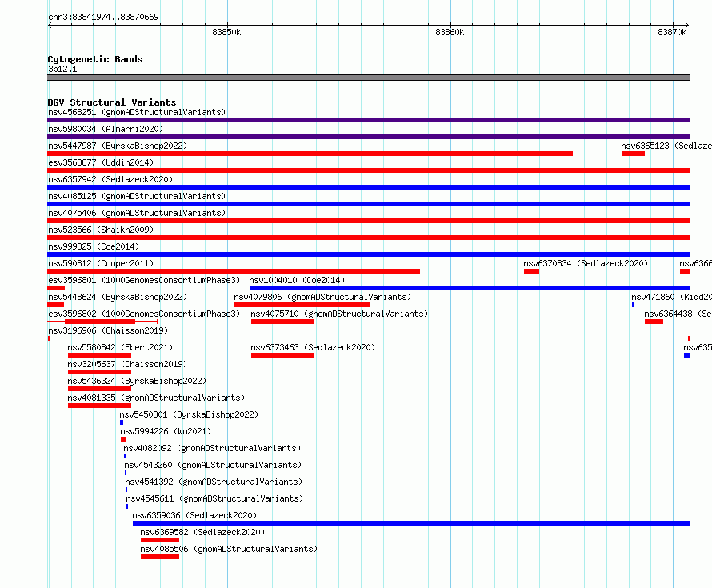
Task: Click nsv6365123 variant label
Action: (x=666, y=146)
